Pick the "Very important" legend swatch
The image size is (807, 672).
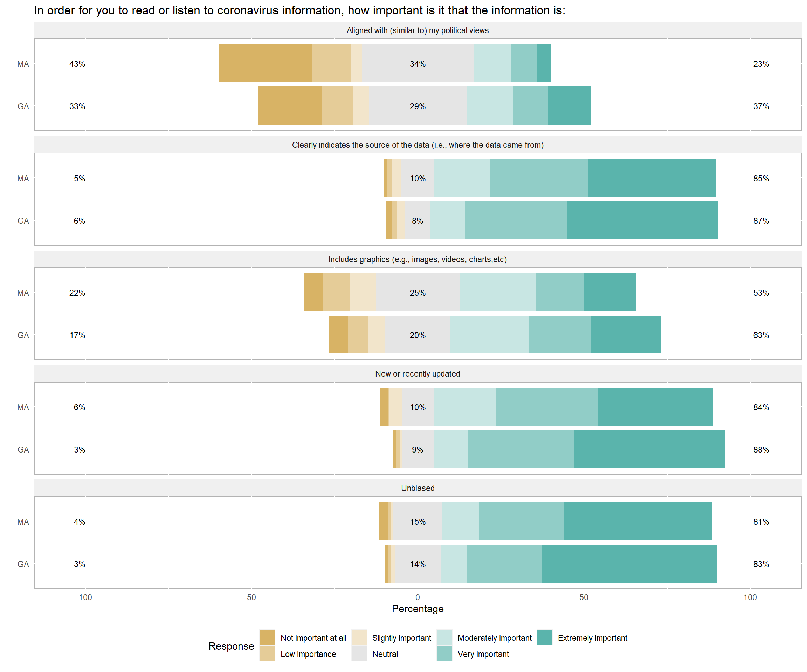444,653
